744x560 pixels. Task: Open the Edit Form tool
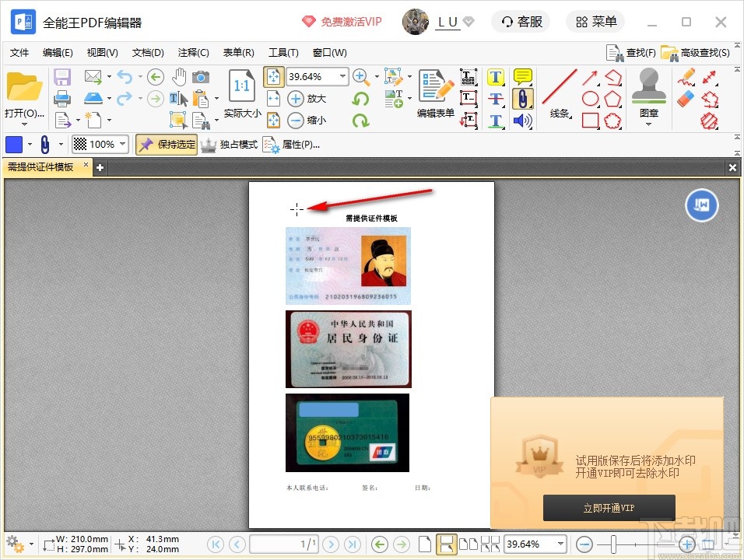click(x=436, y=93)
